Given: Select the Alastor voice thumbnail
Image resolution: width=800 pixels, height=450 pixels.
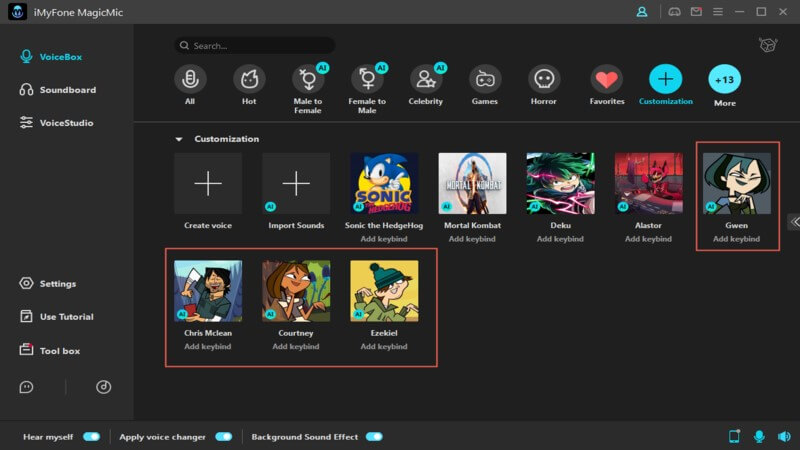Looking at the screenshot, I should point(648,183).
